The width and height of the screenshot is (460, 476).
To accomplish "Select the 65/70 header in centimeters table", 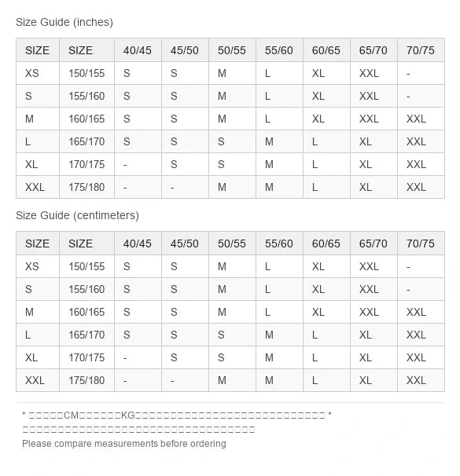I will pos(374,243).
